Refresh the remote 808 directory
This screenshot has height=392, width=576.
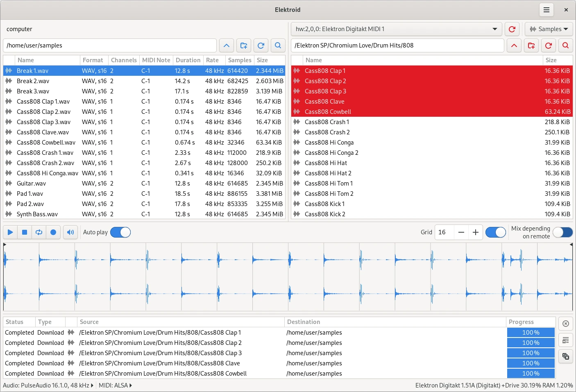click(x=549, y=45)
